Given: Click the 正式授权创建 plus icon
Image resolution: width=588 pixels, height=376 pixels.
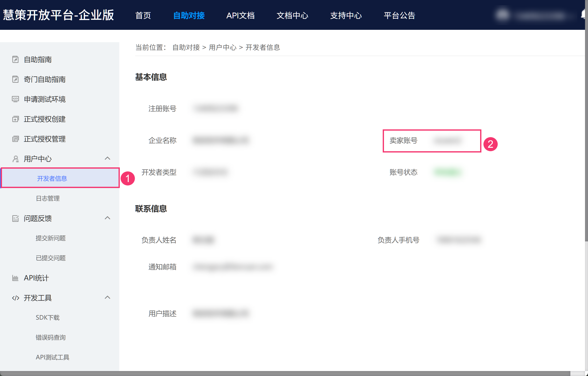Looking at the screenshot, I should tap(15, 119).
